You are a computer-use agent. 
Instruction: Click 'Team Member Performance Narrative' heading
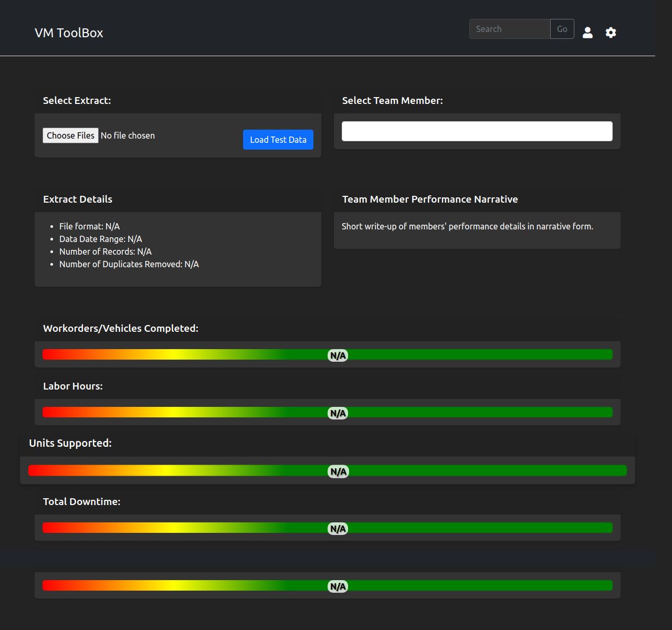(x=430, y=199)
